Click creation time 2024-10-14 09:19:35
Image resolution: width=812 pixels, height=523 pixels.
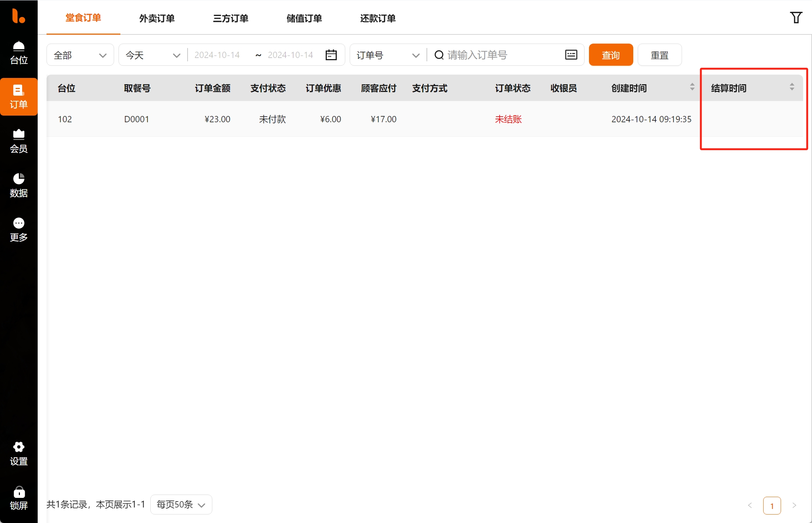coord(651,119)
